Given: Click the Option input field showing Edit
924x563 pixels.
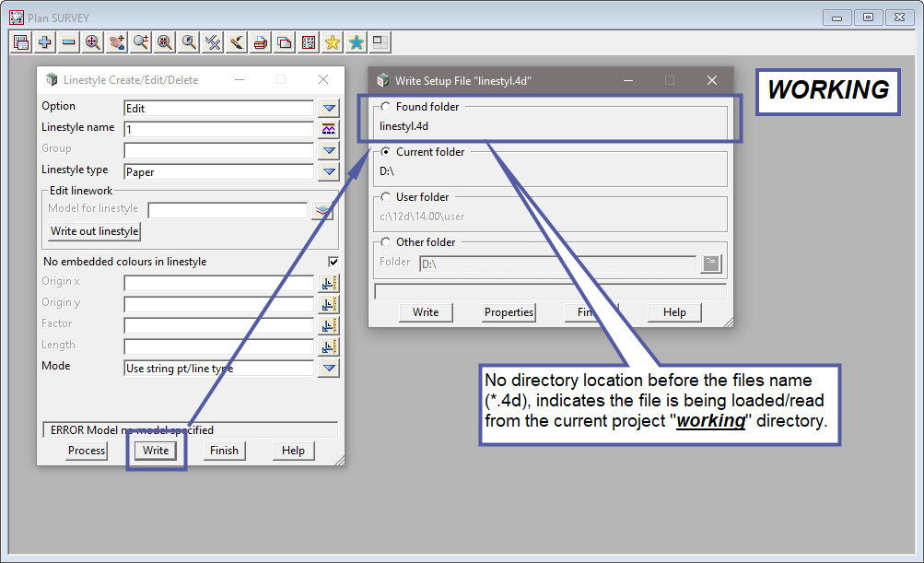Looking at the screenshot, I should (x=218, y=109).
